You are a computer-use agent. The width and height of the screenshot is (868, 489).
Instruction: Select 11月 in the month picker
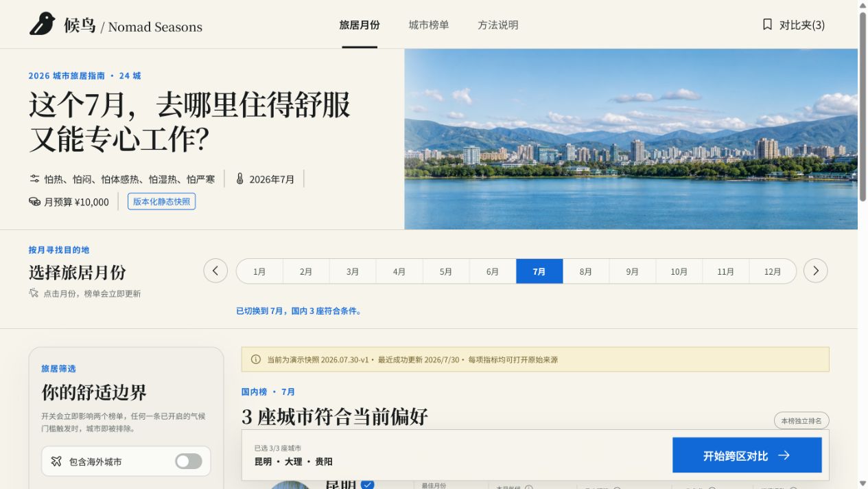(x=726, y=271)
